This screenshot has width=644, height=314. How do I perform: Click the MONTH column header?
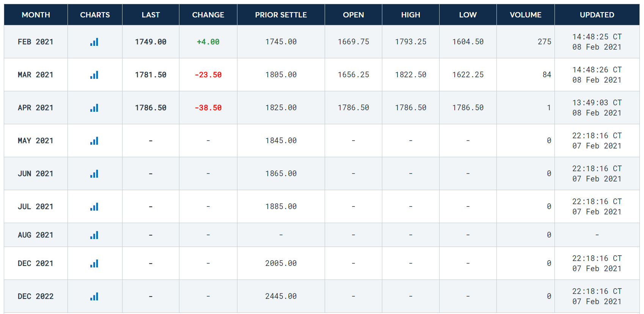click(36, 15)
